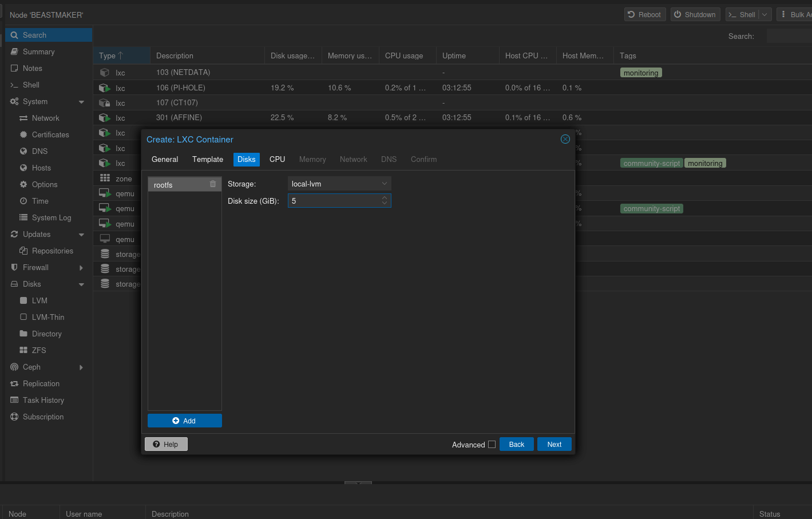Increase disk size with stepper arrow
812x519 pixels.
[385, 197]
